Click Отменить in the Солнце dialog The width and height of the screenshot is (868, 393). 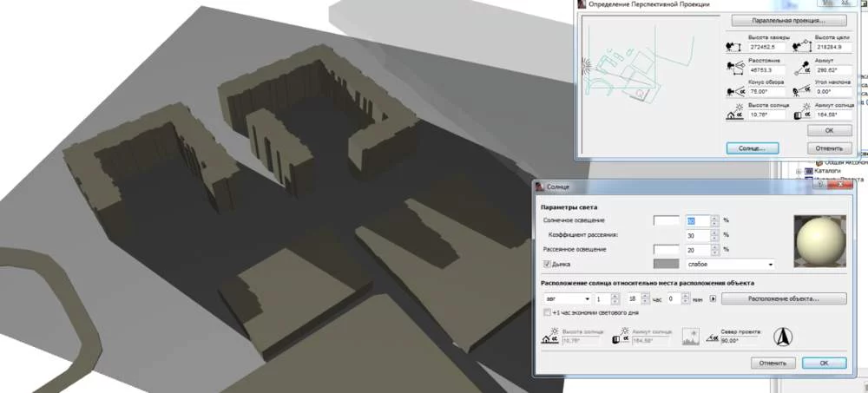[x=771, y=363]
